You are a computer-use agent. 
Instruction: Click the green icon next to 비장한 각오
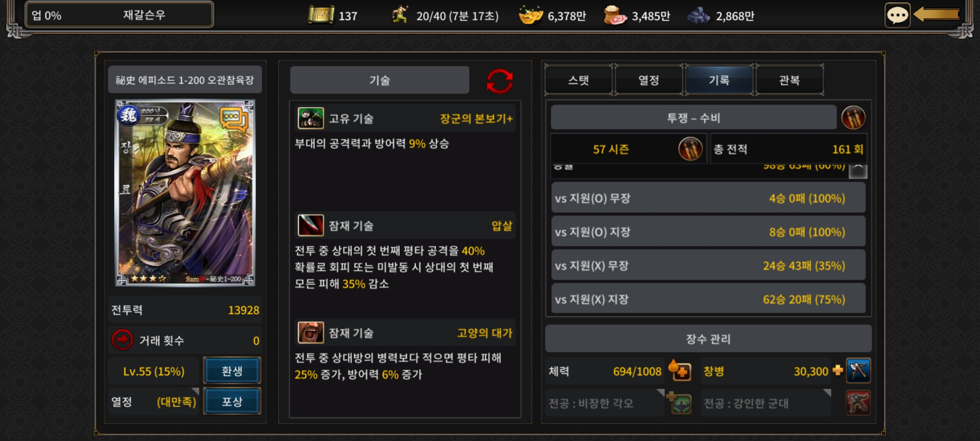tap(679, 403)
